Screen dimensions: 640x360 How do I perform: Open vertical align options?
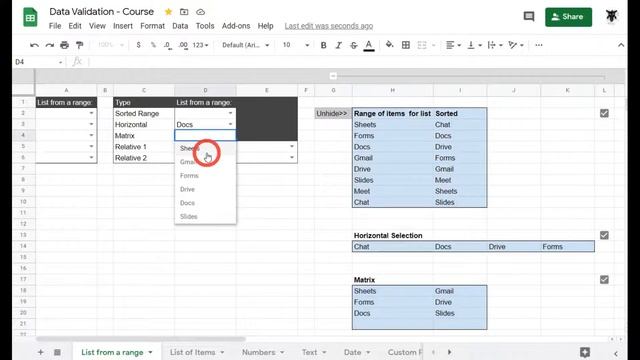click(x=474, y=45)
